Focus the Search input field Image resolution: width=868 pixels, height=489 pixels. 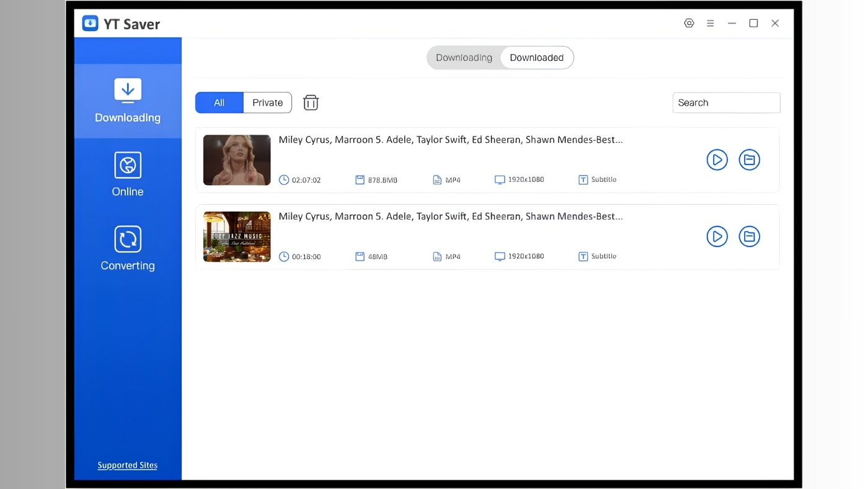(x=727, y=102)
